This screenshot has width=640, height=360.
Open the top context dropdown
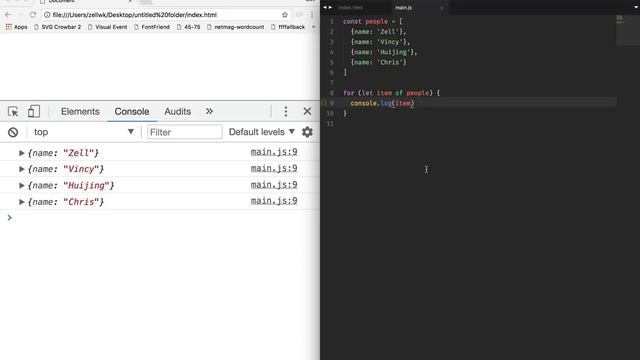84,132
